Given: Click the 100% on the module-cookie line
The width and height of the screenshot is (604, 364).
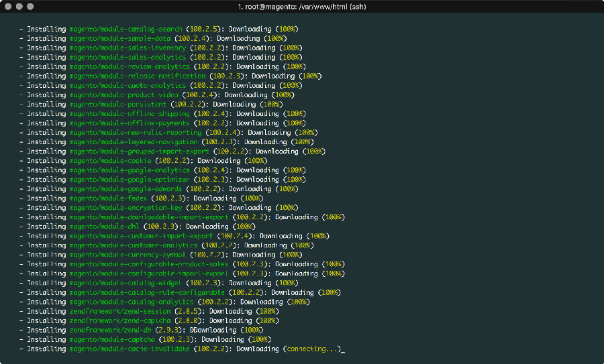Looking at the screenshot, I should pos(256,160).
